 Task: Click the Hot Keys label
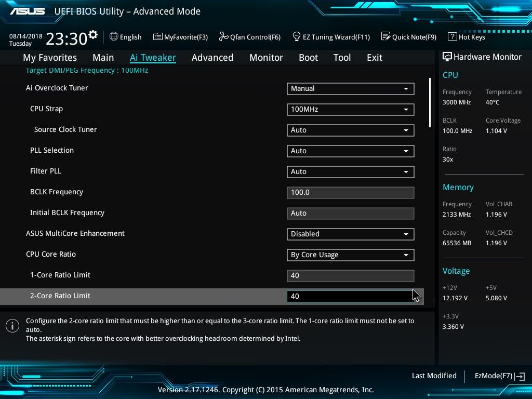click(x=472, y=37)
